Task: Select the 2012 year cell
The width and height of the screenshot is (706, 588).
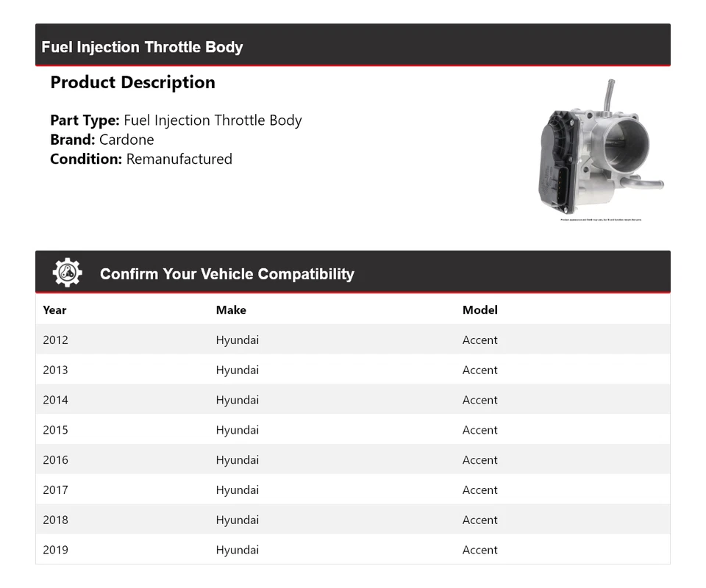Action: click(55, 340)
